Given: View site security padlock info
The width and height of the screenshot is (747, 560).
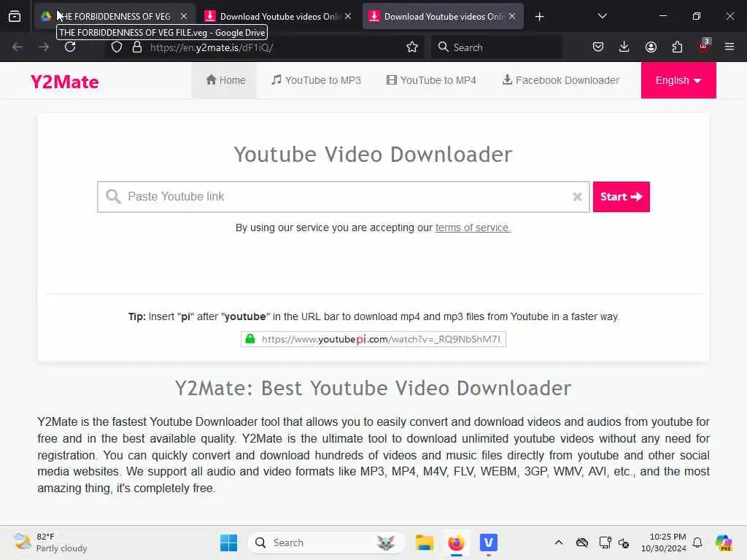Looking at the screenshot, I should (x=137, y=47).
